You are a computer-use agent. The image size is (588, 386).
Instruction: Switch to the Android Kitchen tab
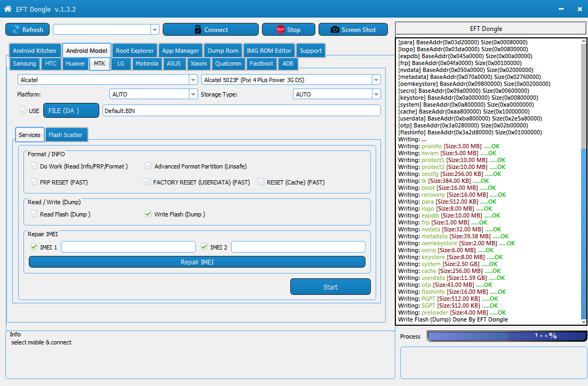(x=35, y=51)
